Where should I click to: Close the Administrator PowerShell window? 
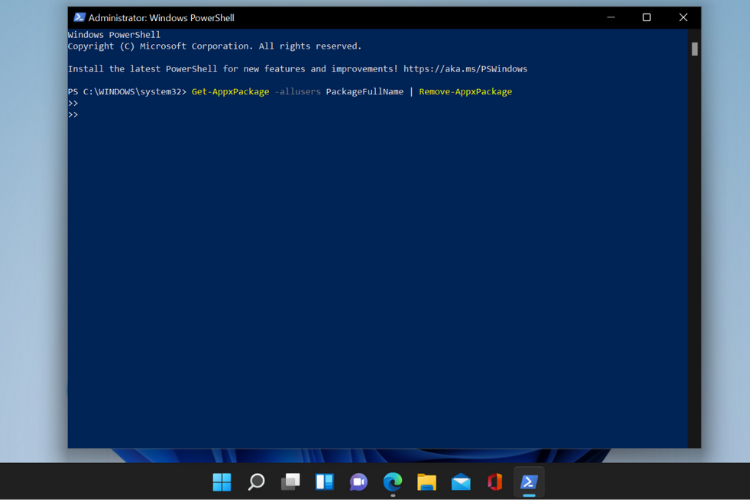point(683,17)
